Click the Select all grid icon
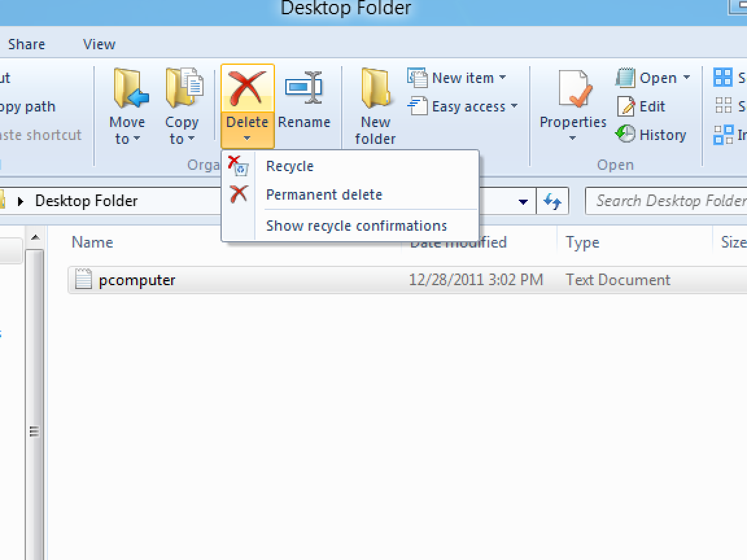 tap(723, 77)
